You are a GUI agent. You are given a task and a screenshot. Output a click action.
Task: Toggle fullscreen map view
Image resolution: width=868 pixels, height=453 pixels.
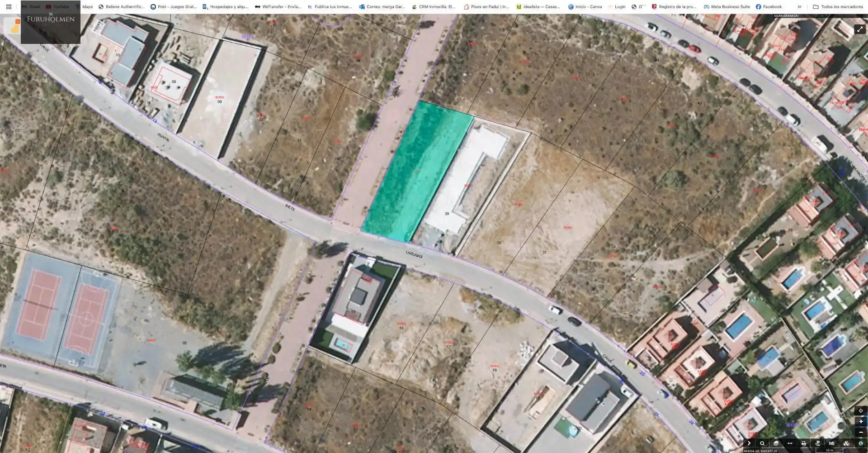point(859,29)
